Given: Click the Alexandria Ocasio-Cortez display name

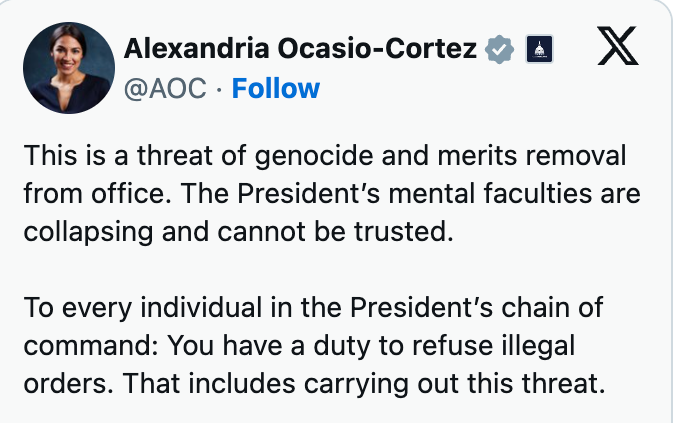Looking at the screenshot, I should coord(299,49).
